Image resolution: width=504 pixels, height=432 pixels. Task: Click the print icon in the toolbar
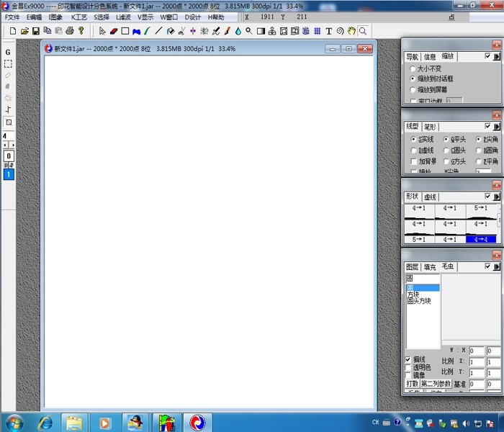(x=70, y=31)
